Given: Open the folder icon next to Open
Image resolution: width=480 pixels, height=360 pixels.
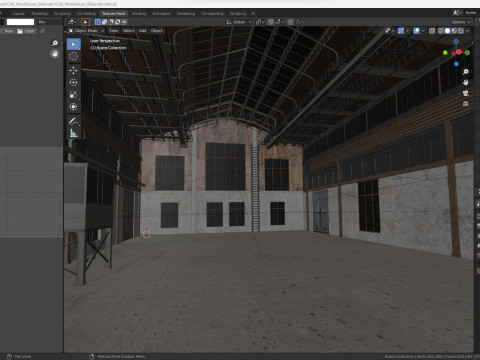Looking at the screenshot, I should point(20,31).
